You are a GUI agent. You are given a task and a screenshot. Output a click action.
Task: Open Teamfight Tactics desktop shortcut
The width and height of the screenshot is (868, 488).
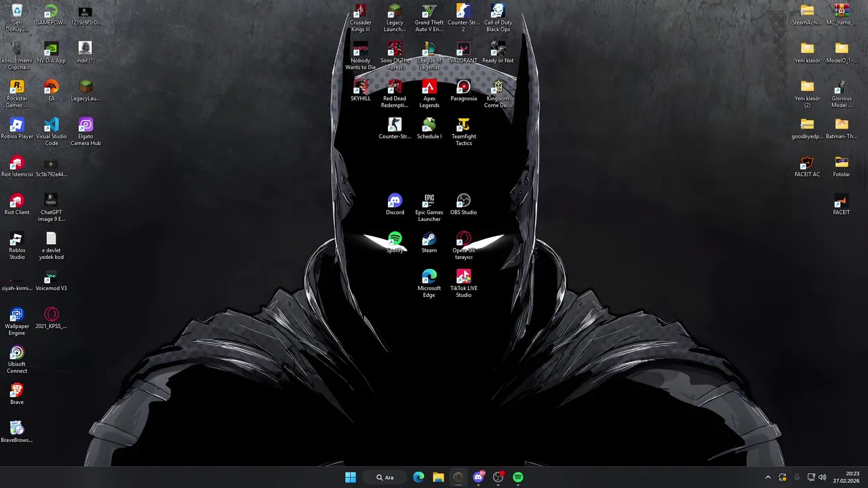463,132
